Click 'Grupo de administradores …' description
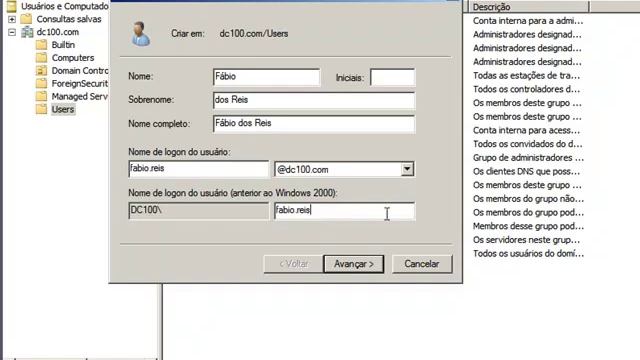 pos(528,158)
